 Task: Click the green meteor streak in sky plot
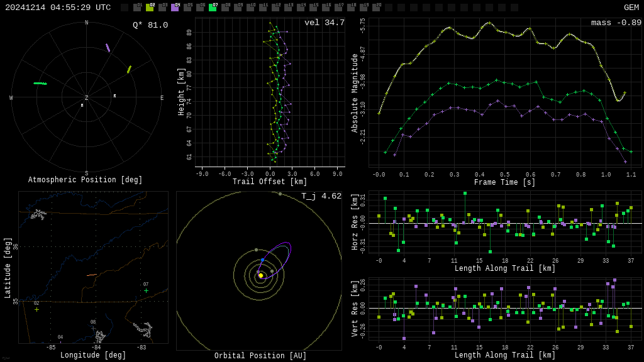click(40, 83)
